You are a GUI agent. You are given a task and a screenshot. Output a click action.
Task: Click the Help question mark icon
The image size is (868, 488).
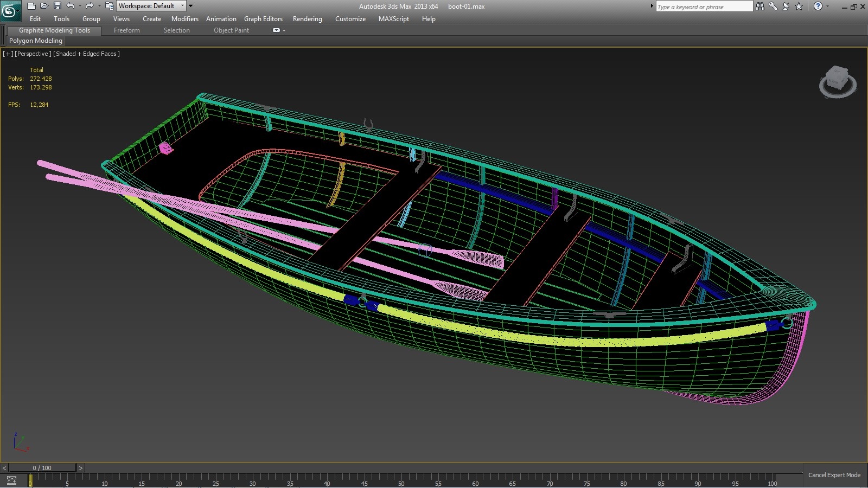[x=818, y=6]
